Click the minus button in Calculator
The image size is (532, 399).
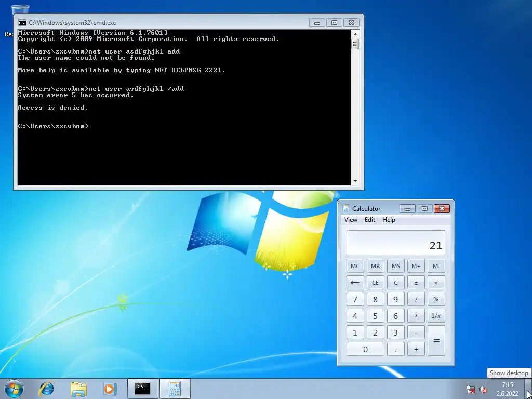416,332
